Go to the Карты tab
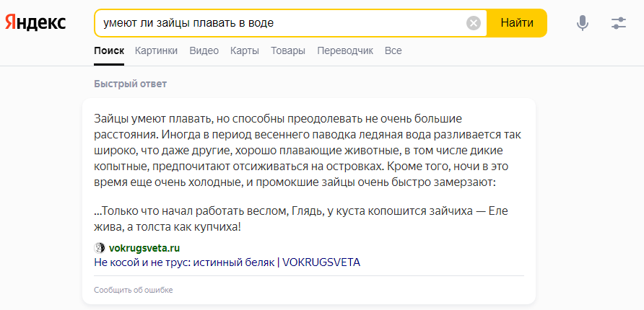This screenshot has height=310, width=644. [244, 51]
